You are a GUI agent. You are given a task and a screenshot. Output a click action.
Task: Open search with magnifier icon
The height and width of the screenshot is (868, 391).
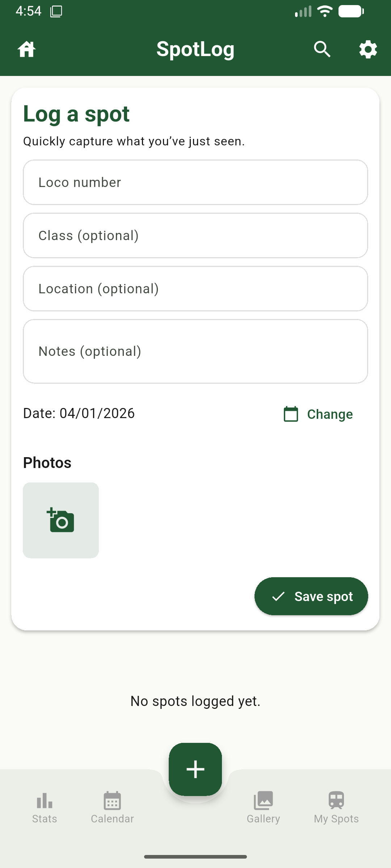[322, 49]
